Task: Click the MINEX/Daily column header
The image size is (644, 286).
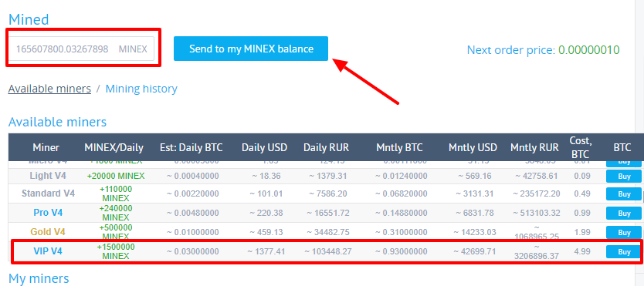Action: (114, 147)
